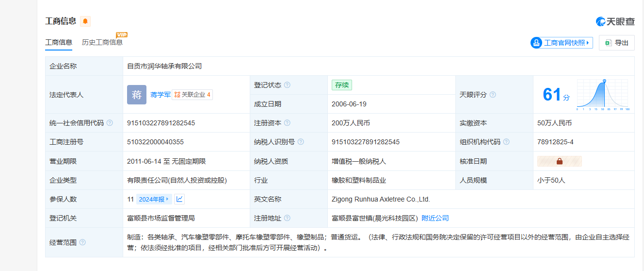Click credit code 915103227891282545 in 统一社会信用代码 row
644x271 pixels.
click(161, 123)
